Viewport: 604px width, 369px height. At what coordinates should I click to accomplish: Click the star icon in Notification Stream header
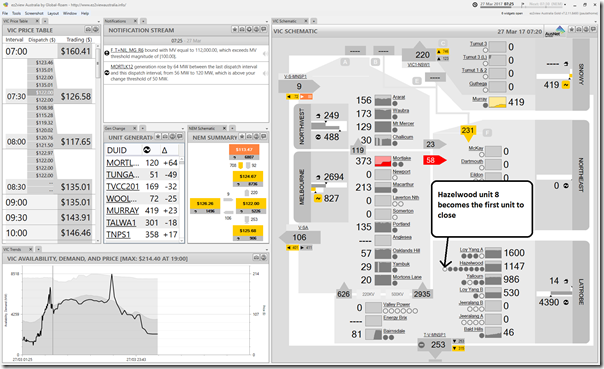[235, 30]
